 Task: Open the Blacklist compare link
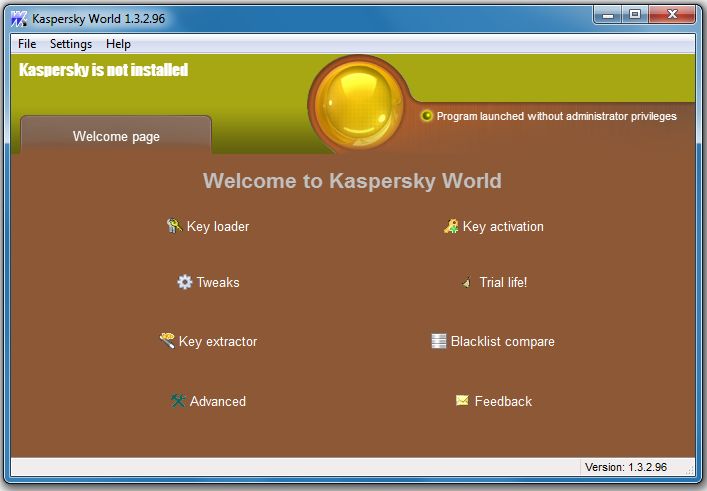(503, 341)
